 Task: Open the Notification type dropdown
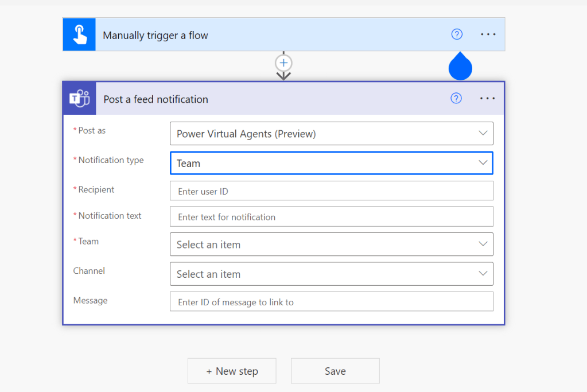pyautogui.click(x=331, y=163)
